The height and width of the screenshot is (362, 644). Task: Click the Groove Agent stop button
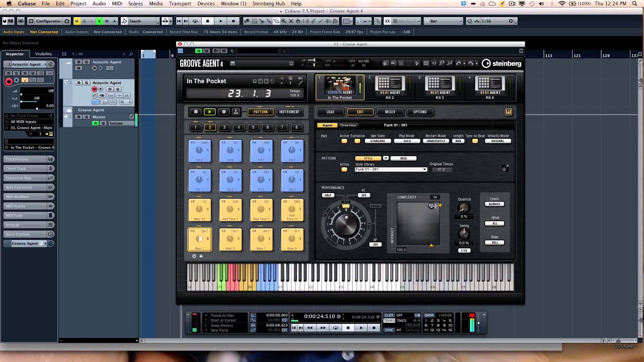pos(196,112)
